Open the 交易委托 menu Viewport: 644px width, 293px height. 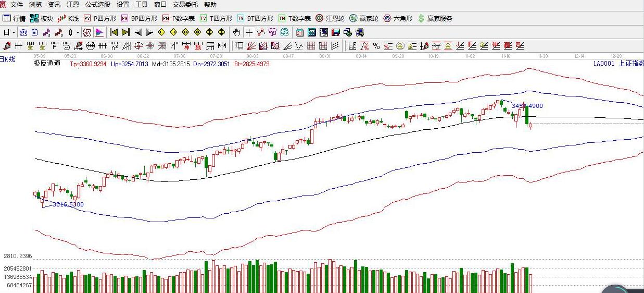(186, 5)
